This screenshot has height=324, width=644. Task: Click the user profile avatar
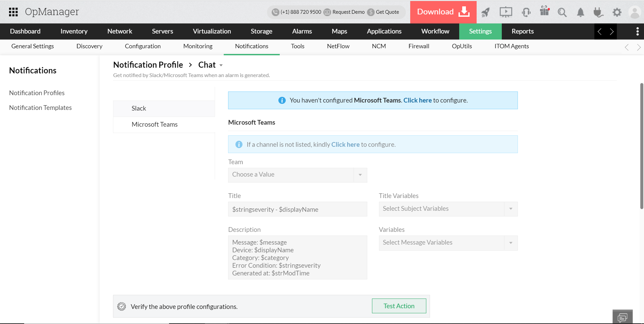click(635, 12)
